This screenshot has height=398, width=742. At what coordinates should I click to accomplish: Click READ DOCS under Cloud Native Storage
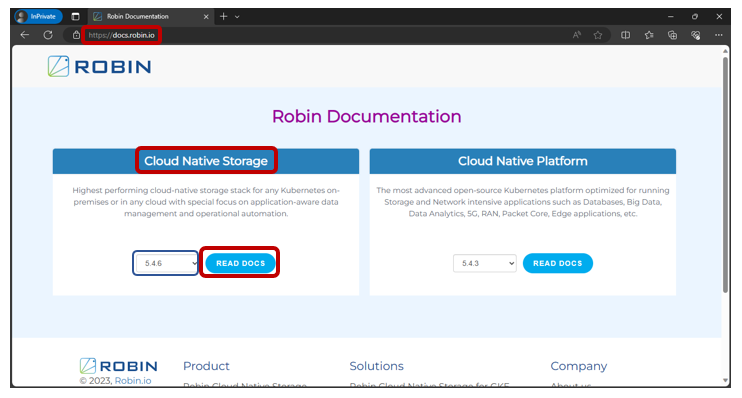point(240,263)
